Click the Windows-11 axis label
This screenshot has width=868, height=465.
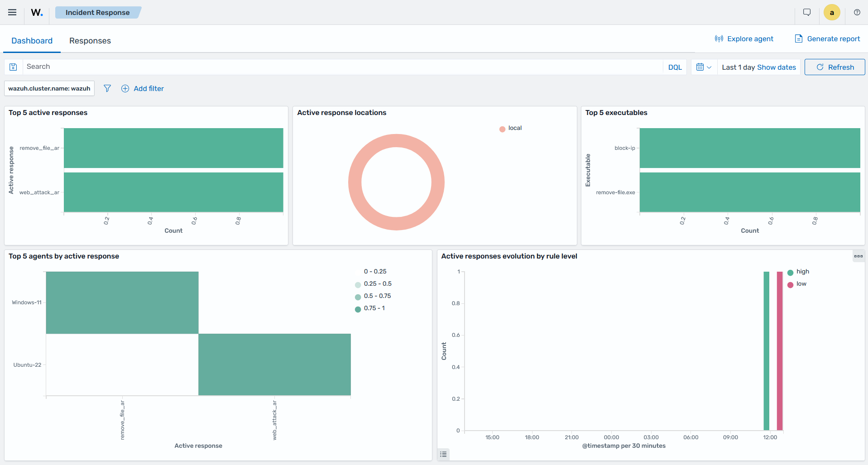(x=27, y=302)
